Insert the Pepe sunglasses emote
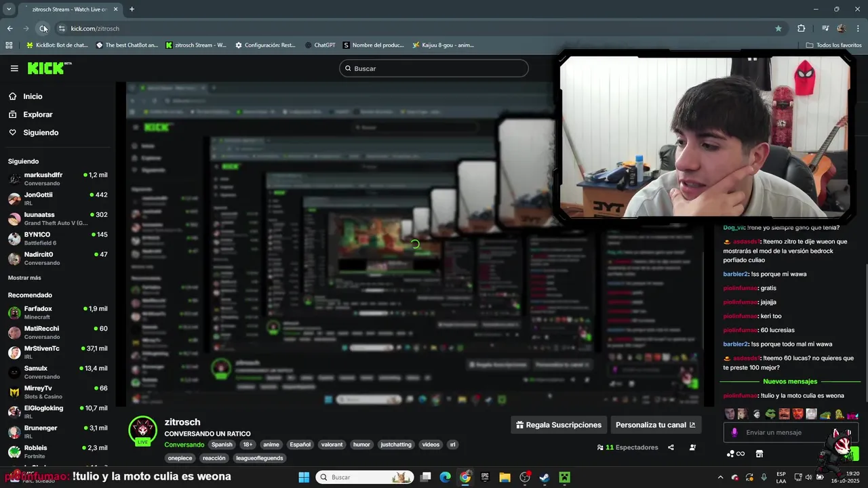The width and height of the screenshot is (868, 488). click(770, 414)
